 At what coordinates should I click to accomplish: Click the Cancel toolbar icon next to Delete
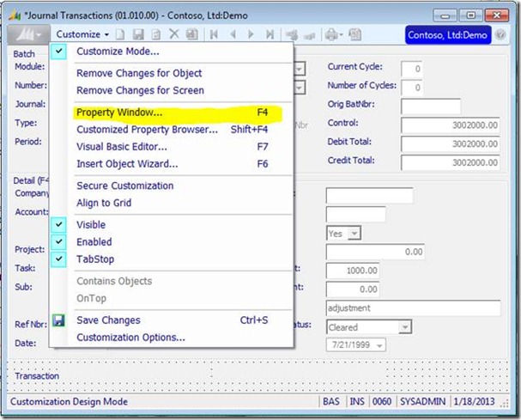(191, 34)
